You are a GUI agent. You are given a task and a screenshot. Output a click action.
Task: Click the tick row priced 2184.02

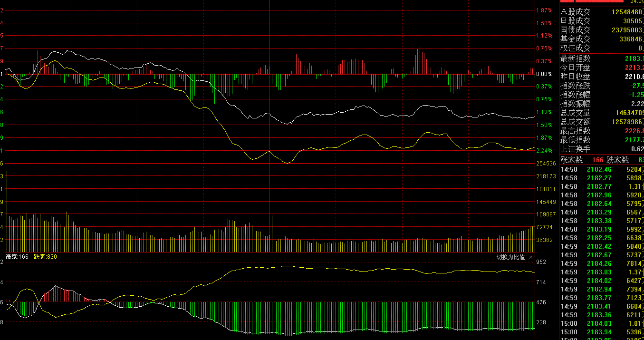click(602, 281)
